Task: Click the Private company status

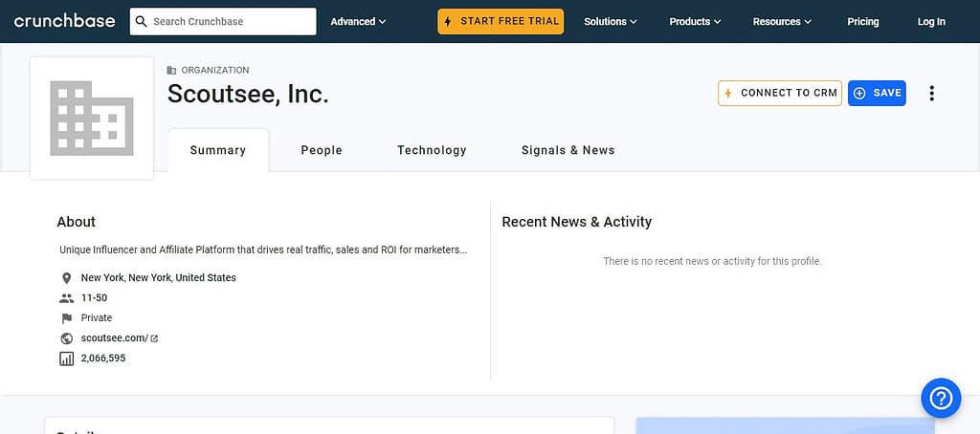Action: point(97,317)
